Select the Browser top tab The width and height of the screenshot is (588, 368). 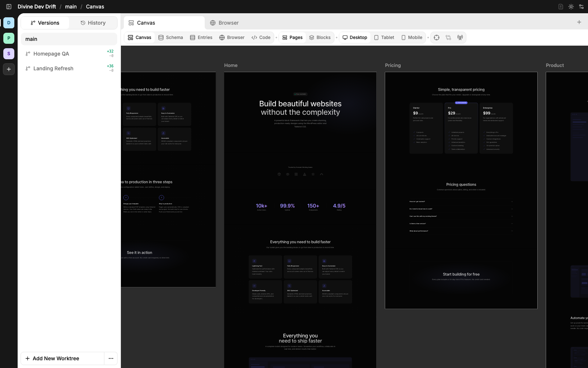[x=224, y=23]
